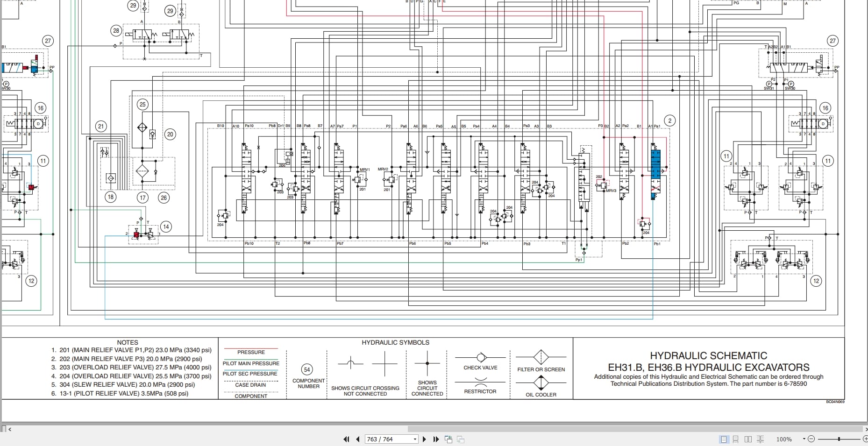Click the 100% zoom value
868x446 pixels.
click(x=783, y=439)
